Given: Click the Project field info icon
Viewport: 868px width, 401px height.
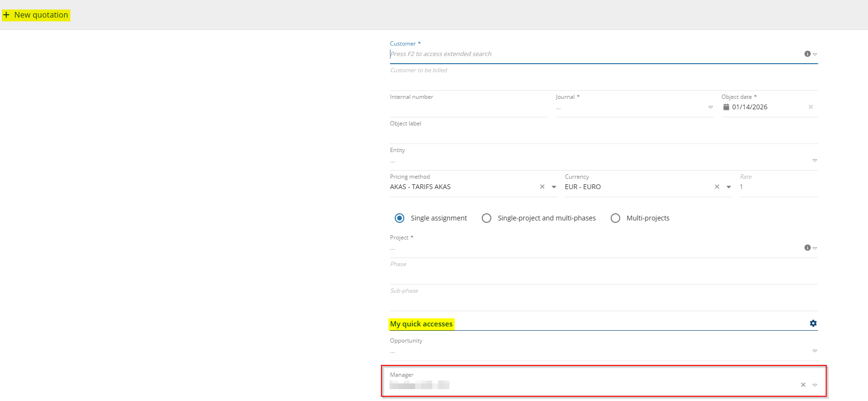Looking at the screenshot, I should pos(807,248).
